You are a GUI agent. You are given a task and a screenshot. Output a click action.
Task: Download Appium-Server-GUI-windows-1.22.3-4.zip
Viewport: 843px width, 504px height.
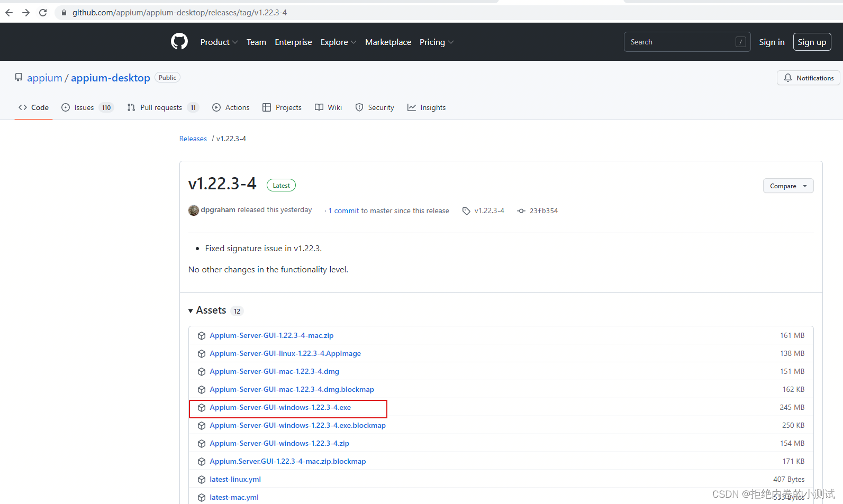(279, 443)
